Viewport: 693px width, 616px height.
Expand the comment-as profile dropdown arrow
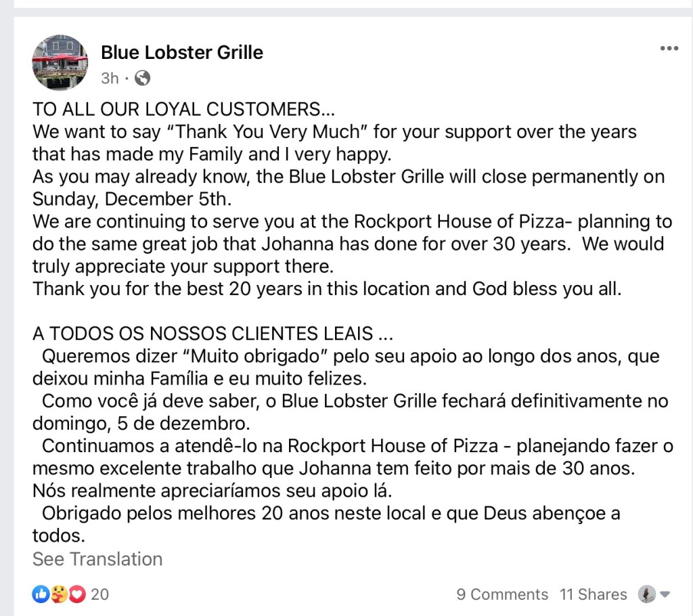click(665, 594)
